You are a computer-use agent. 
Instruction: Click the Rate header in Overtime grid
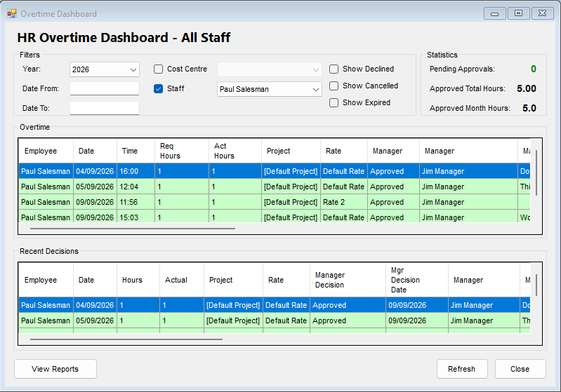(x=344, y=151)
